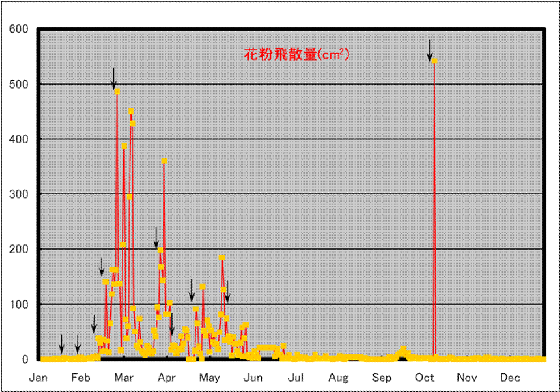This screenshot has width=560, height=392.
Task: Select the data marker near 485 in February
Action: (117, 92)
